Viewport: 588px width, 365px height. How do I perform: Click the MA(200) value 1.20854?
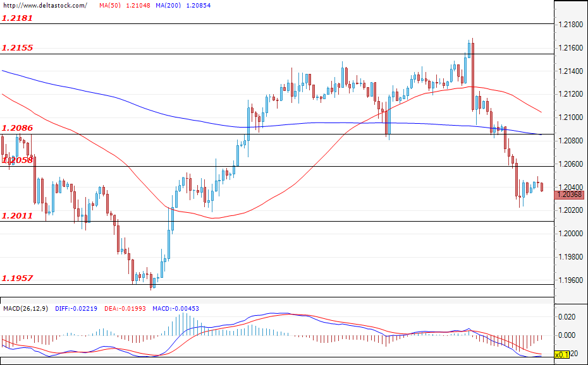(x=198, y=6)
